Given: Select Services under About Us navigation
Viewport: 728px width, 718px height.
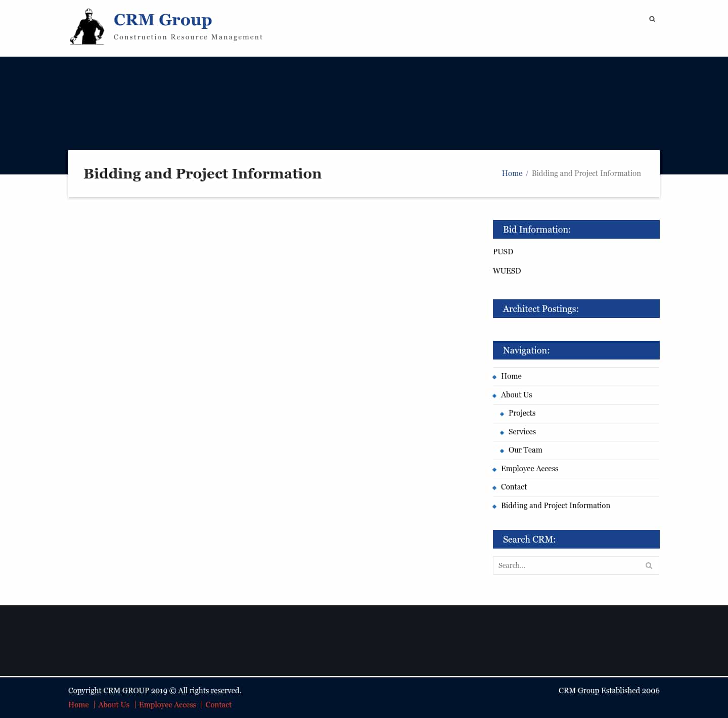Looking at the screenshot, I should (522, 432).
